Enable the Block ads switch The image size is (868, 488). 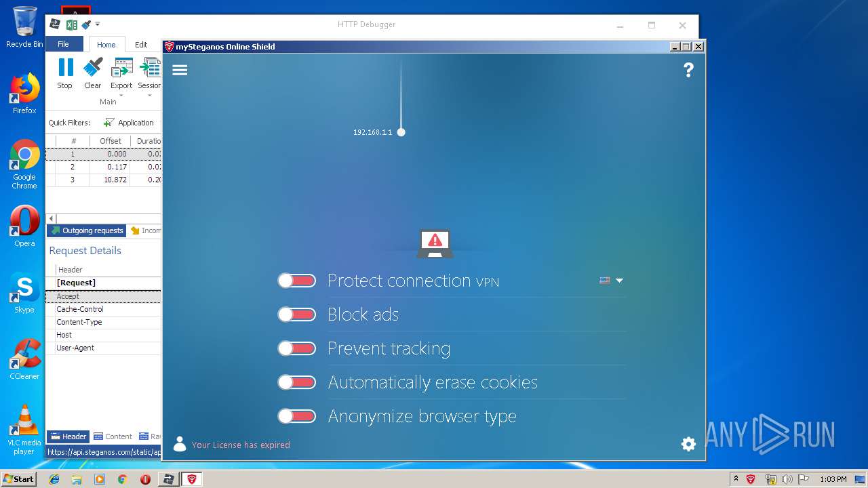pos(297,314)
